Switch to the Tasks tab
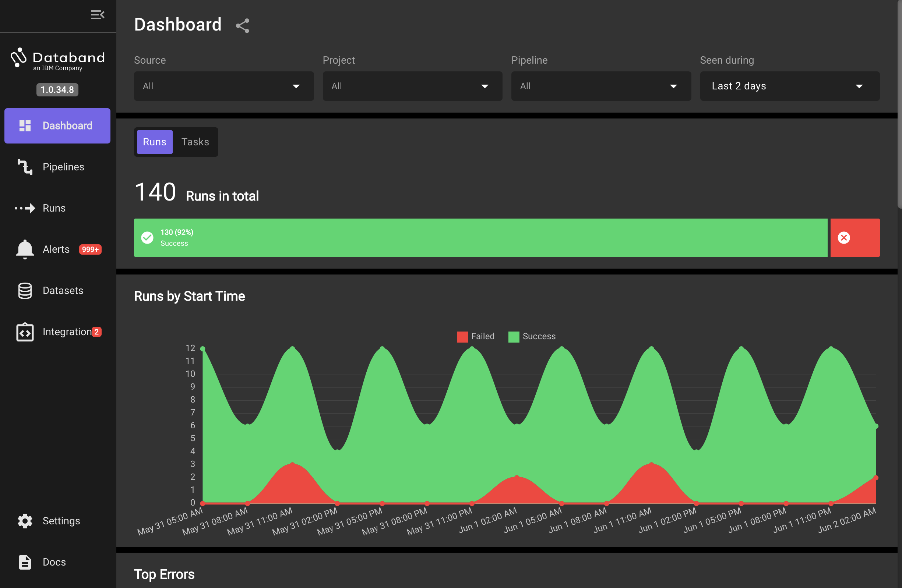Image resolution: width=902 pixels, height=588 pixels. tap(195, 142)
